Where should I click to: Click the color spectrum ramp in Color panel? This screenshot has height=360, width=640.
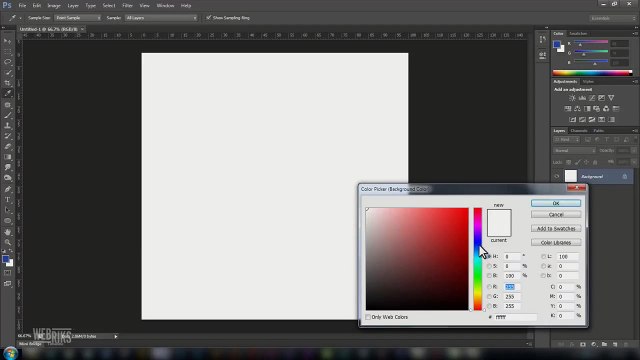click(592, 73)
